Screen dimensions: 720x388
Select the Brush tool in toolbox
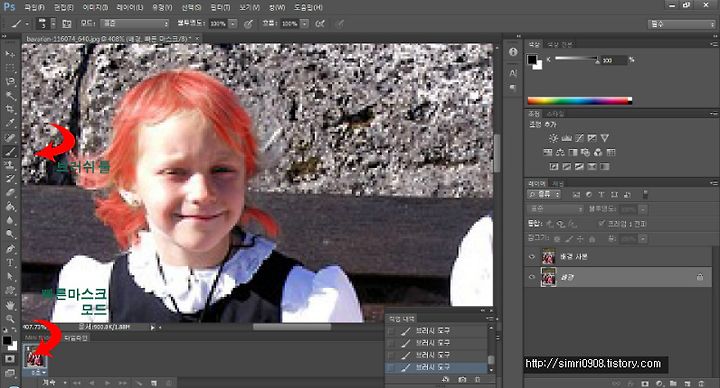click(x=10, y=151)
